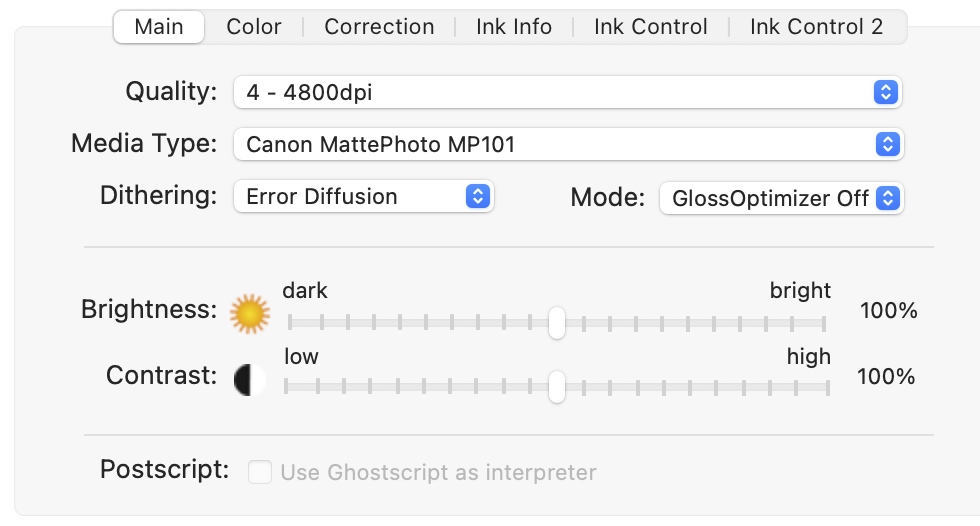
Task: Click the Brightness sun icon
Action: pos(250,313)
